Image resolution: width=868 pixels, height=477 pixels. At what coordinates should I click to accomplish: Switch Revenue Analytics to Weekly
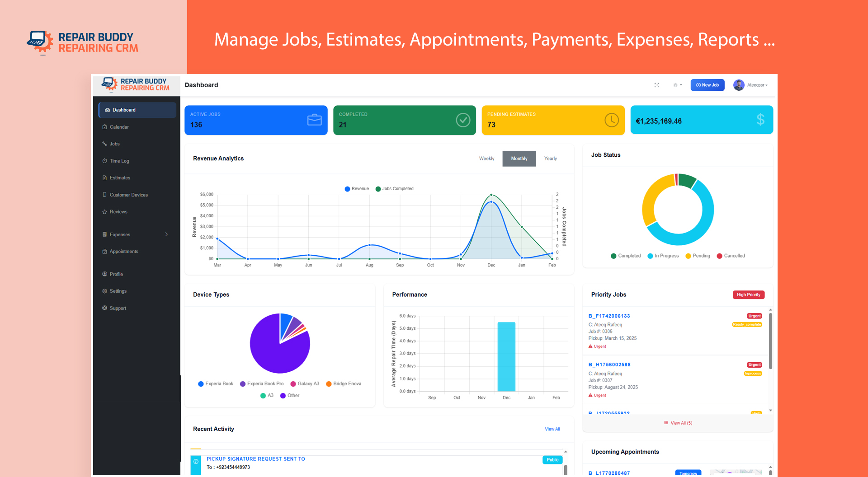pyautogui.click(x=486, y=159)
